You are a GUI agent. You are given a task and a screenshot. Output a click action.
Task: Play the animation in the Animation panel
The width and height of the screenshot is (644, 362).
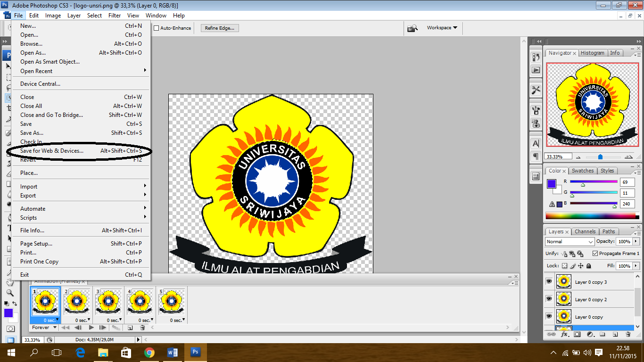91,327
